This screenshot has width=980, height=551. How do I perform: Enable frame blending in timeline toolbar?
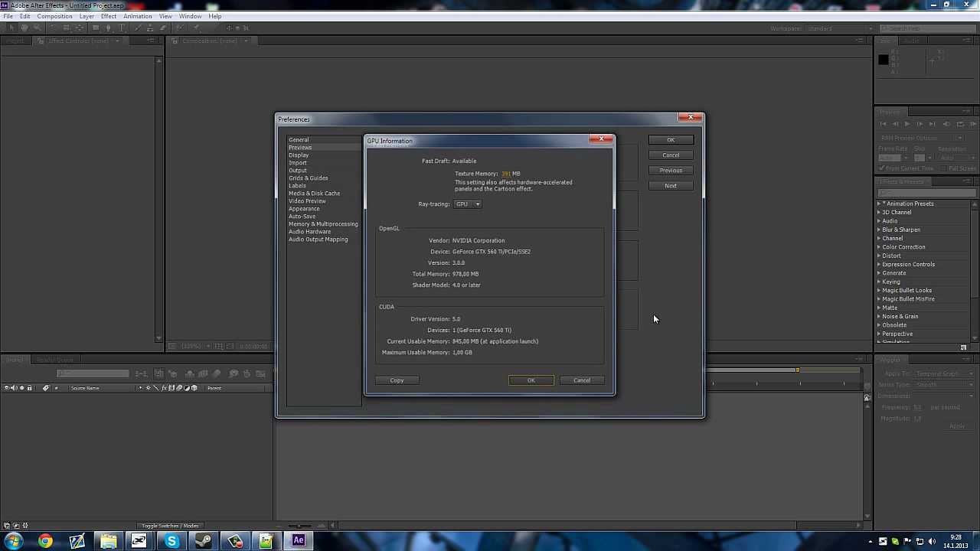(202, 373)
